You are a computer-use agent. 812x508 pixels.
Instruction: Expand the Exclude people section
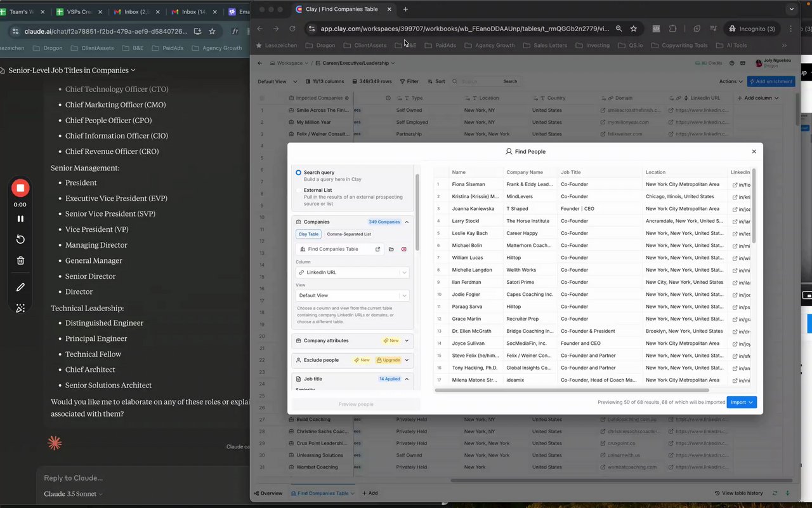(x=407, y=360)
